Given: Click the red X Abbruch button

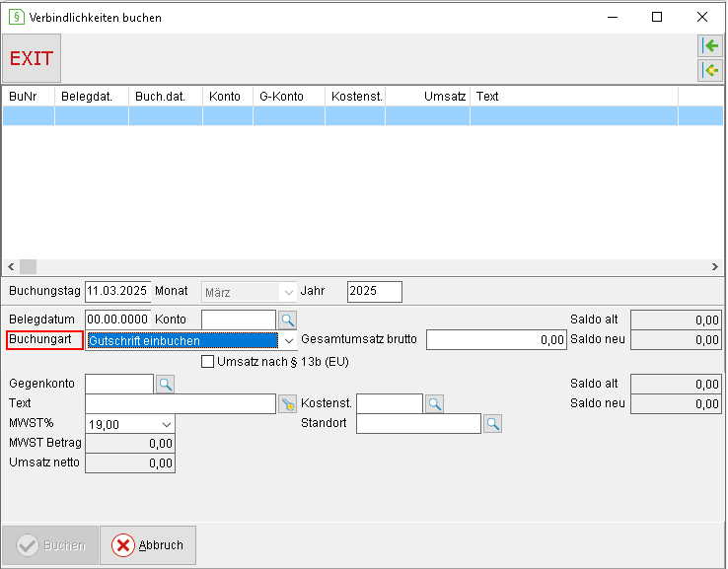Looking at the screenshot, I should click(x=148, y=545).
